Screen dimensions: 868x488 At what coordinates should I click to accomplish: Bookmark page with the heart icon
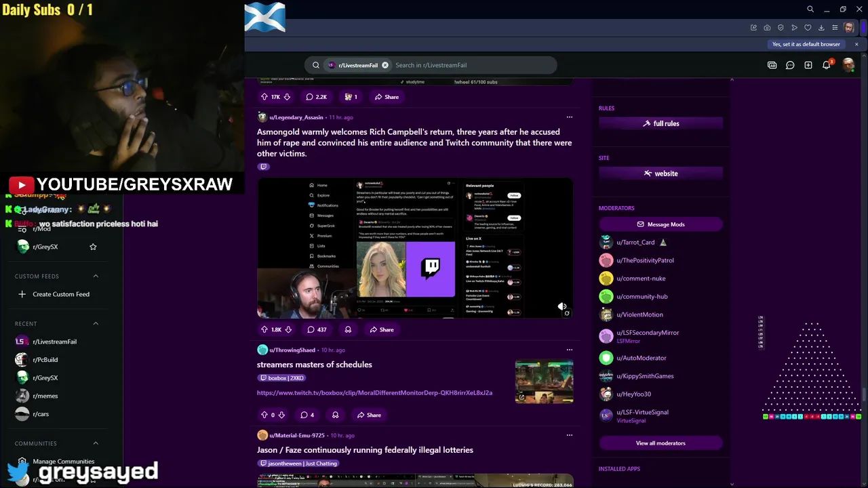tap(808, 28)
